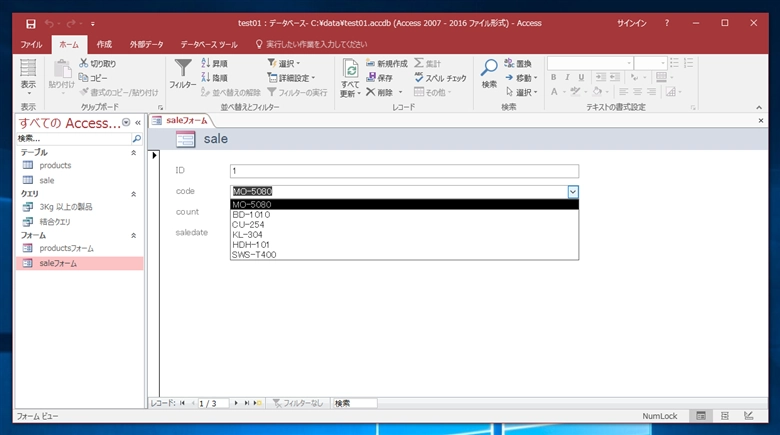Click Sign in (サインイン) link
Image resolution: width=780 pixels, height=435 pixels.
click(x=632, y=23)
